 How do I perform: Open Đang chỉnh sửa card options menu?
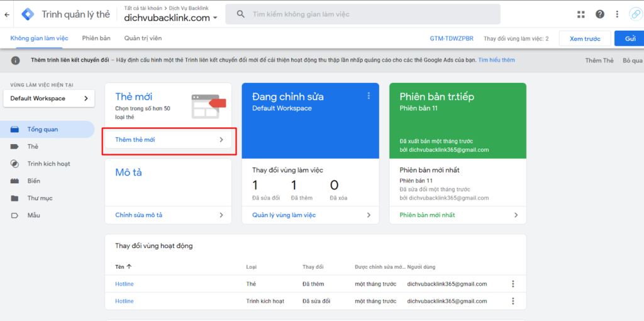coord(369,96)
